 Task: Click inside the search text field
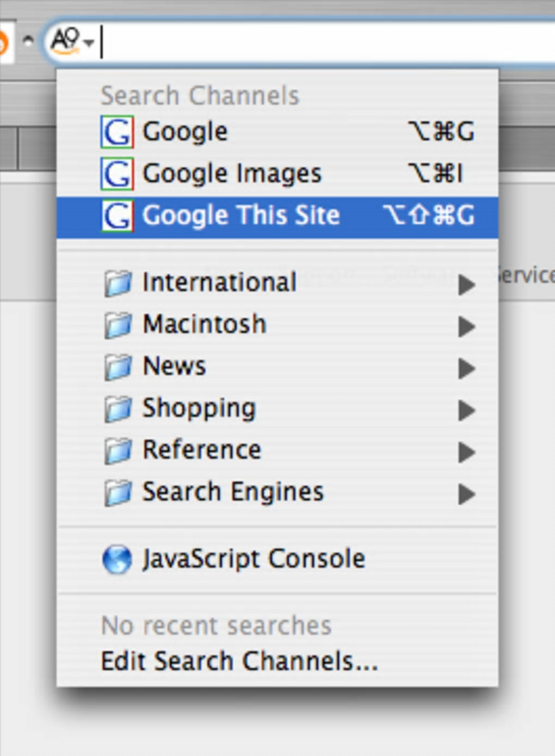(326, 42)
